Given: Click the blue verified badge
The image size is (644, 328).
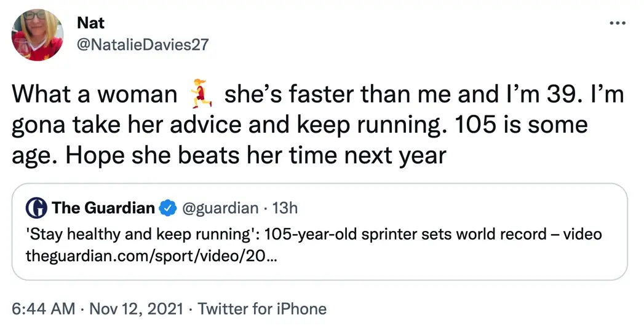Looking at the screenshot, I should point(167,208).
